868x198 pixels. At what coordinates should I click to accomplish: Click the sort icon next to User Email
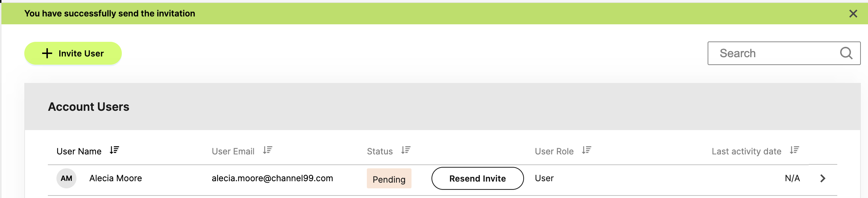[268, 150]
